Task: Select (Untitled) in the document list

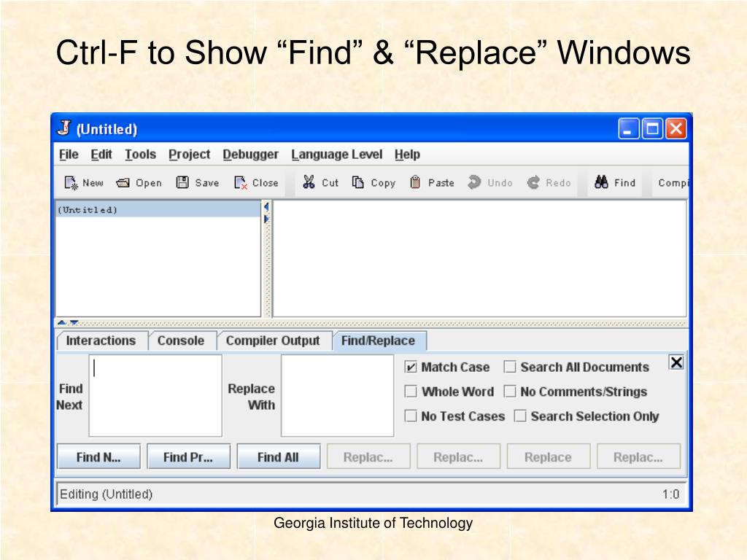Action: point(158,209)
